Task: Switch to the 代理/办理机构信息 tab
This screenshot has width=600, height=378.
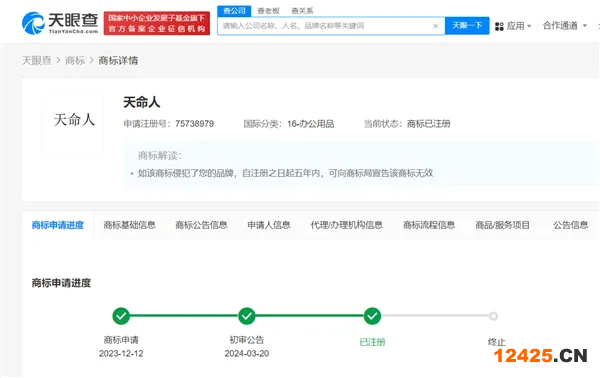Action: pos(347,225)
